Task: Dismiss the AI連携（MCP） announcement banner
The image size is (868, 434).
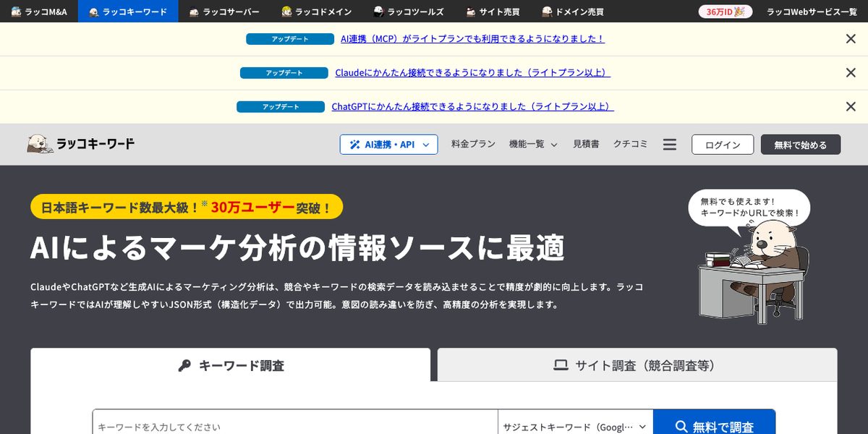Action: point(851,39)
